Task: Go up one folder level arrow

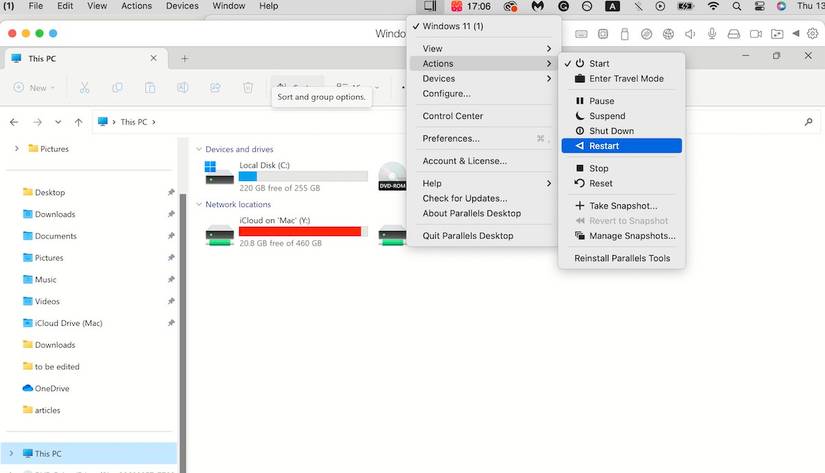Action: pos(78,122)
